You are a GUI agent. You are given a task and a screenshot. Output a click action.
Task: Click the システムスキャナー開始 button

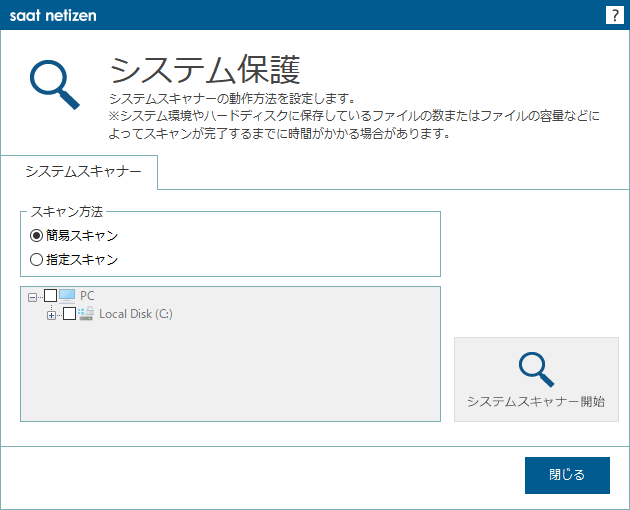click(536, 379)
